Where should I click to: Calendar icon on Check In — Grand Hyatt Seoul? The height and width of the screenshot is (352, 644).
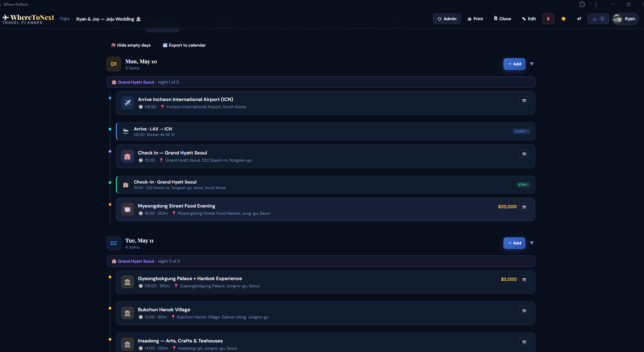click(x=524, y=154)
